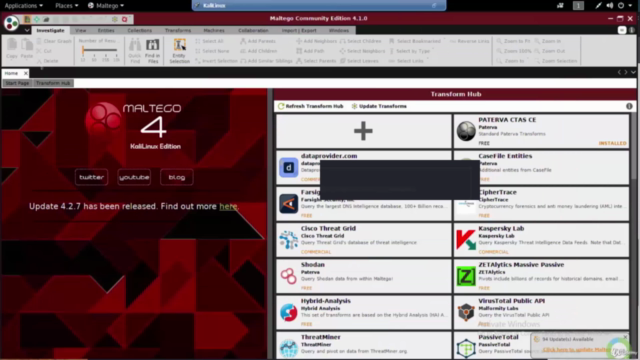Viewport: 640px width, 360px height.
Task: Click Zoom Out magnifier
Action: (x=550, y=51)
